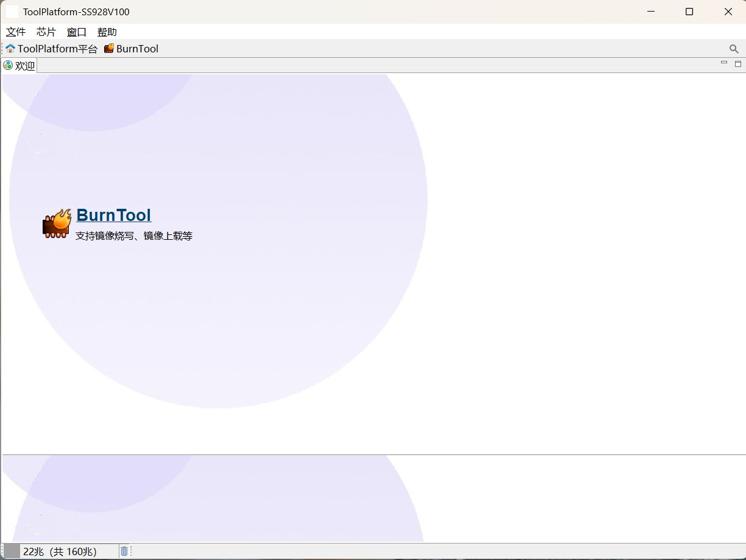Open the 文件 menu
Viewport: 746px width, 560px height.
[16, 32]
